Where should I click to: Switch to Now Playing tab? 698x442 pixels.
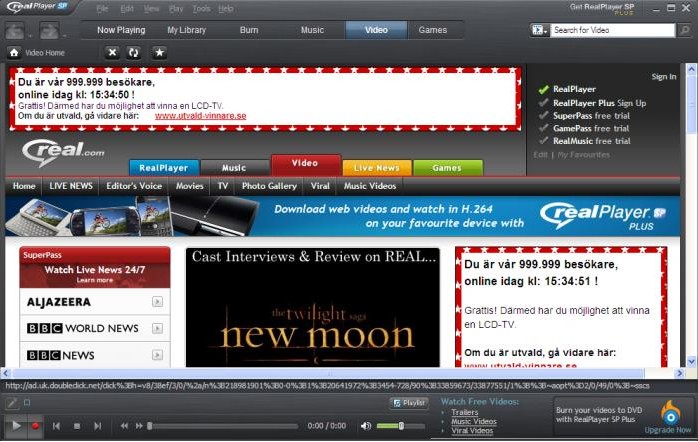[x=121, y=30]
